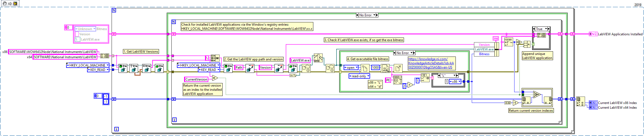Open outer KEY_READ ring constant dropdown
The width and height of the screenshot is (644, 136).
(x=108, y=70)
